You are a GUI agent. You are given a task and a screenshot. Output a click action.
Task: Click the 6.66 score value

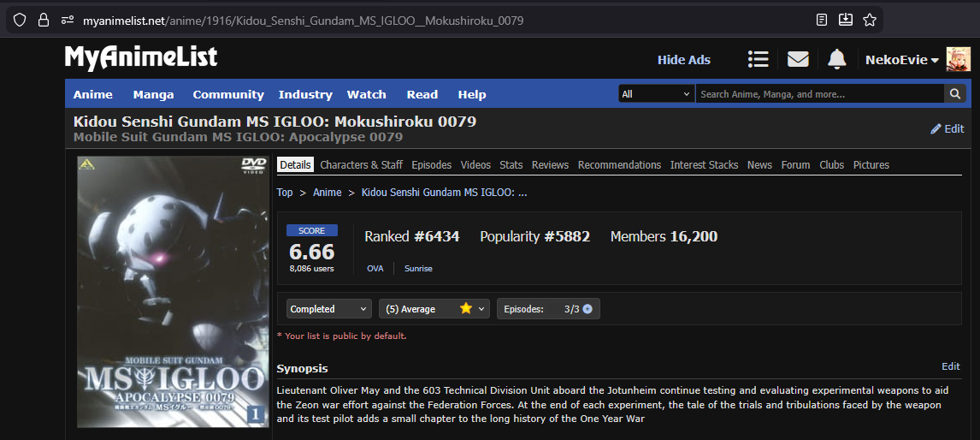(x=312, y=252)
